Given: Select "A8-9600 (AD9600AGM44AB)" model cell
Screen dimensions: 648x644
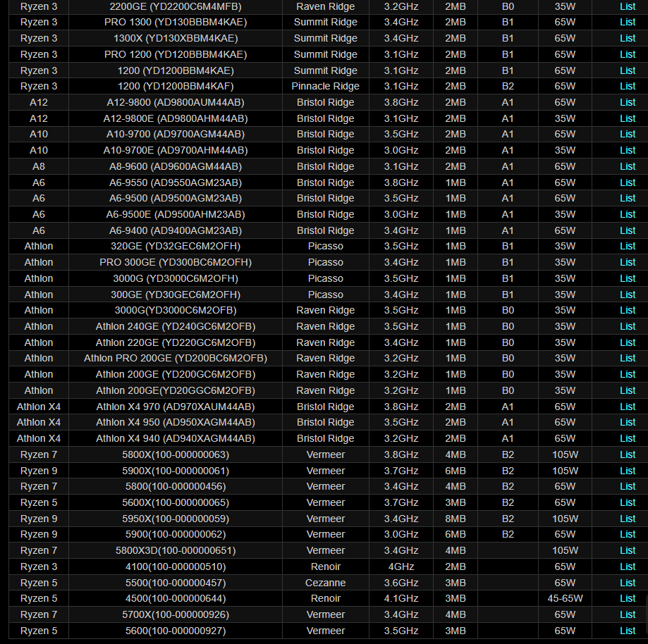Looking at the screenshot, I should (176, 166).
